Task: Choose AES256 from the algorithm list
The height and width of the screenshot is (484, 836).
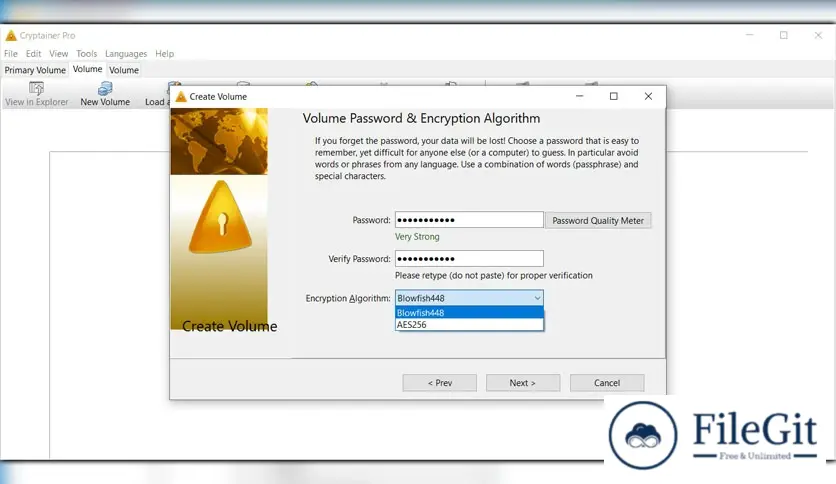Action: 469,325
